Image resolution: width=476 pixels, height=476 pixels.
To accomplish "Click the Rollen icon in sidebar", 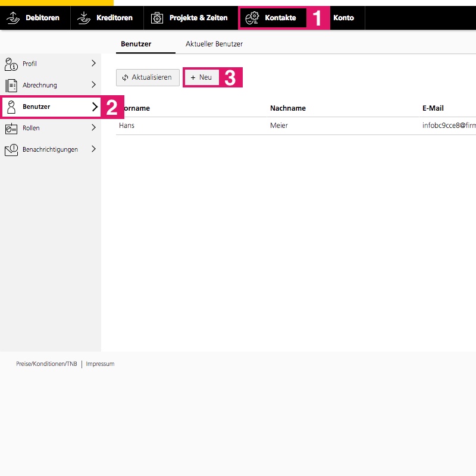I will click(x=11, y=129).
